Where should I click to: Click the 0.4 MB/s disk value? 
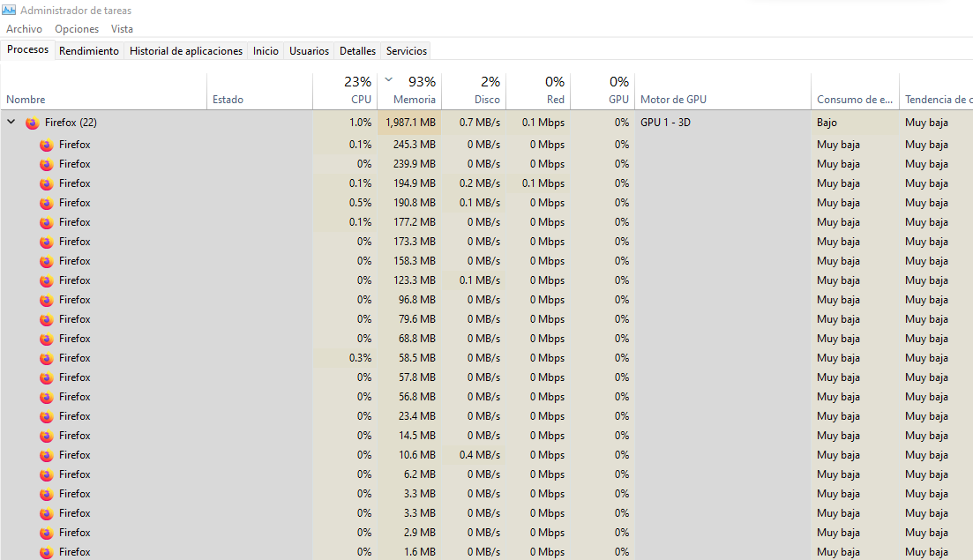point(480,454)
